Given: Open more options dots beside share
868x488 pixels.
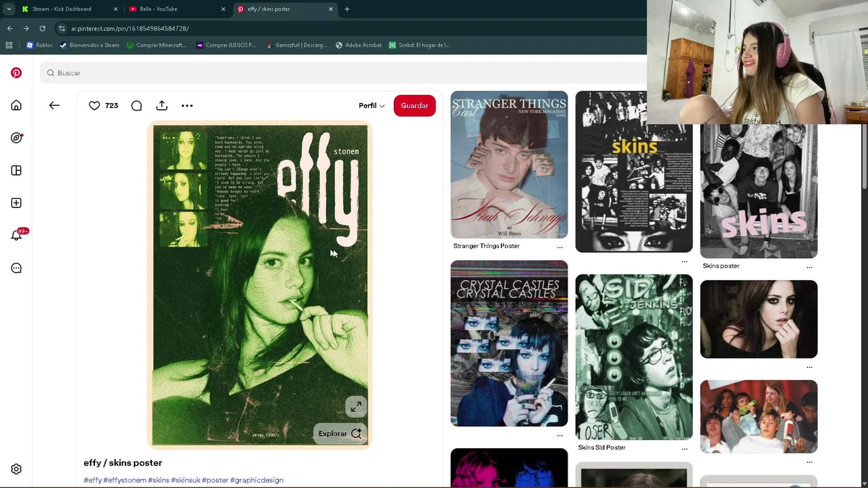Looking at the screenshot, I should coord(187,105).
